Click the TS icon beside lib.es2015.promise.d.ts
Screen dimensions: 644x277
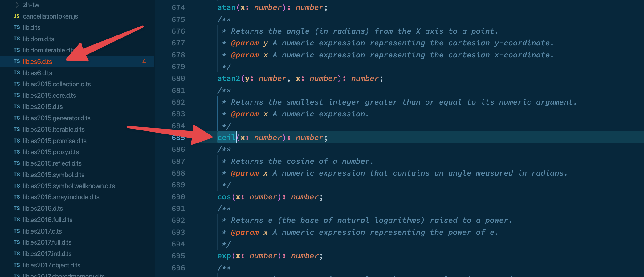click(x=17, y=141)
